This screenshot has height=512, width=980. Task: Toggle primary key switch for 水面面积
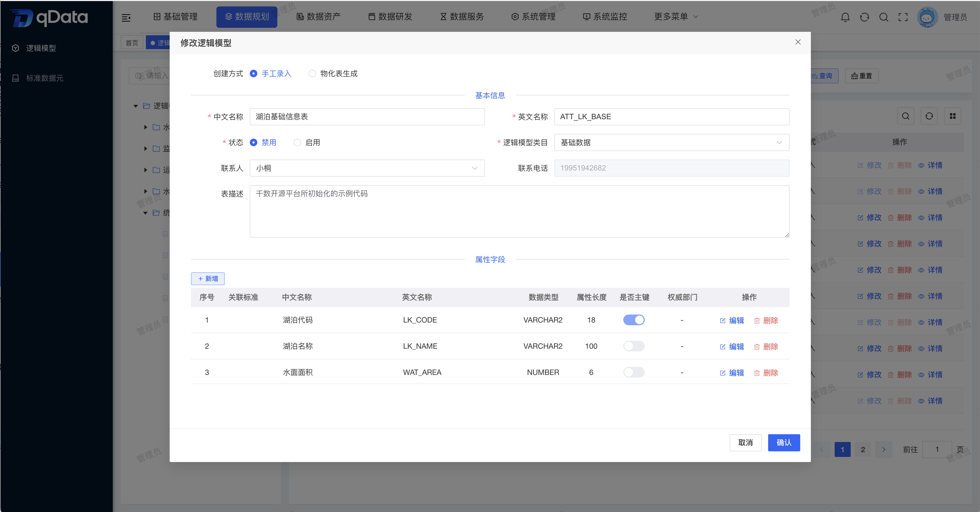tap(634, 372)
